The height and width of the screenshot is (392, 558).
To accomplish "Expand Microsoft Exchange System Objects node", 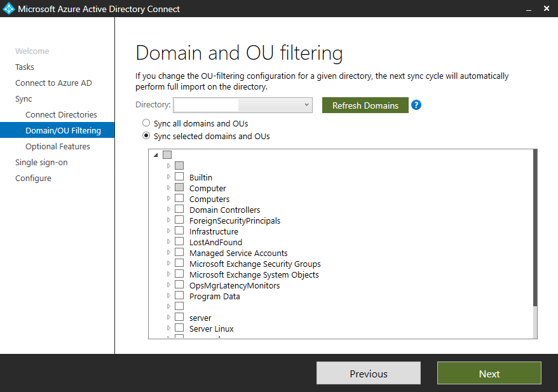I will tap(168, 274).
